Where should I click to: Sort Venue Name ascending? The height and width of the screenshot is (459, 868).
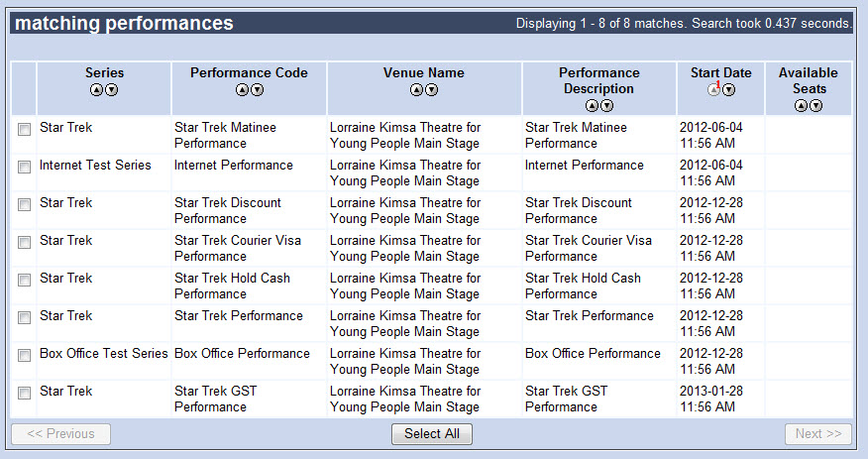pos(416,89)
